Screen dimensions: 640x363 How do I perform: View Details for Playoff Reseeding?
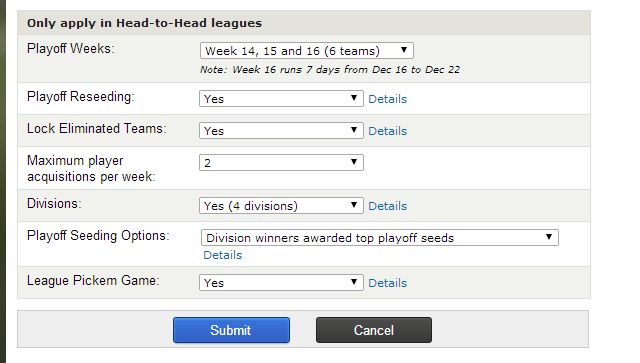point(387,99)
